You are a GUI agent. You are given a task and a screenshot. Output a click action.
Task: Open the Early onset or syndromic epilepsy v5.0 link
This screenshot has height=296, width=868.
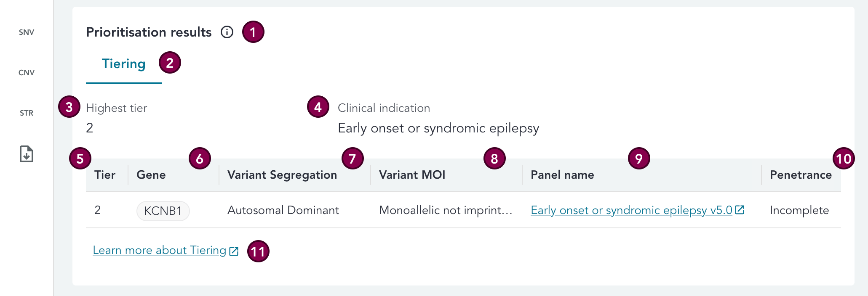click(x=631, y=210)
